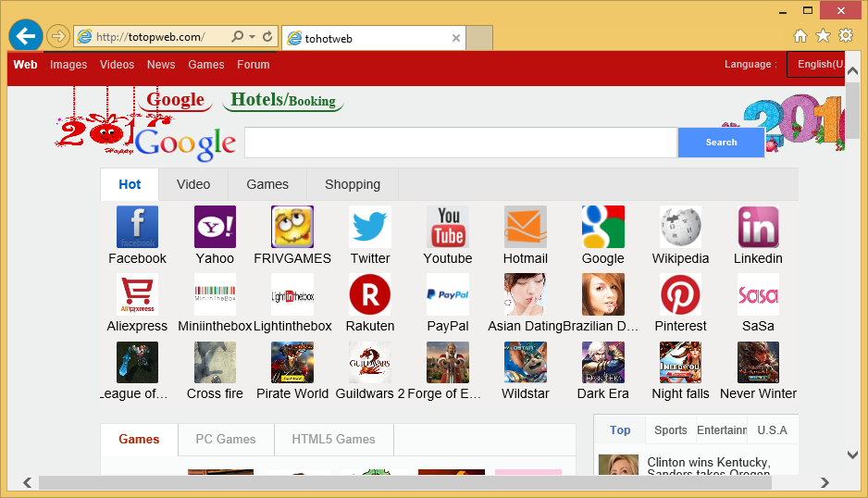Launch the Never Winter game icon
The height and width of the screenshot is (498, 868).
click(759, 362)
